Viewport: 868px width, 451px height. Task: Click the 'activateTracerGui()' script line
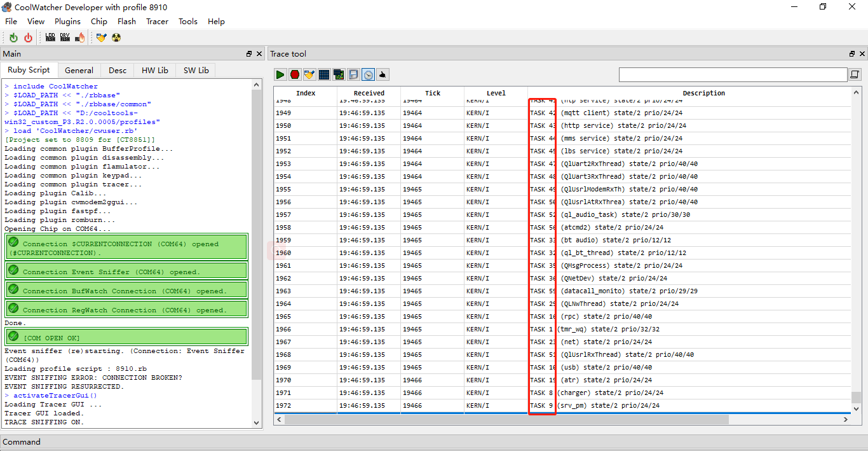click(55, 396)
